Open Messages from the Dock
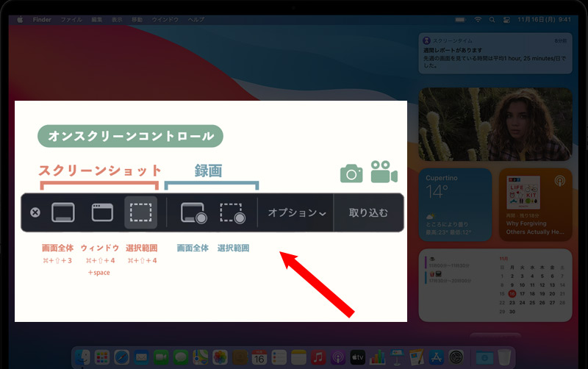The image size is (588, 369). pyautogui.click(x=181, y=357)
